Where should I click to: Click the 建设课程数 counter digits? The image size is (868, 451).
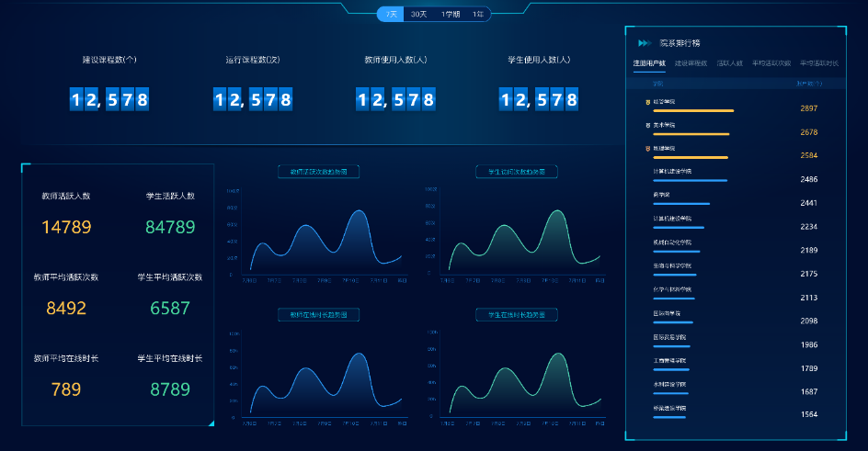109,99
